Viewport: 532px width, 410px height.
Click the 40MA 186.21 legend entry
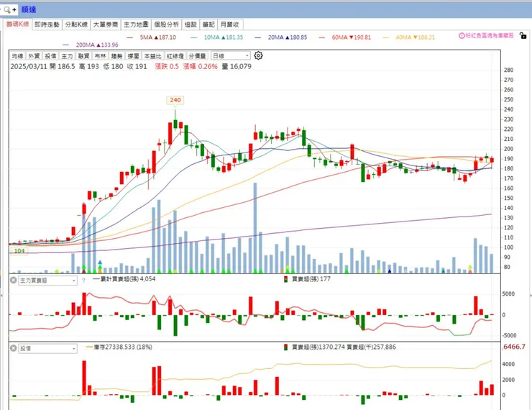408,37
